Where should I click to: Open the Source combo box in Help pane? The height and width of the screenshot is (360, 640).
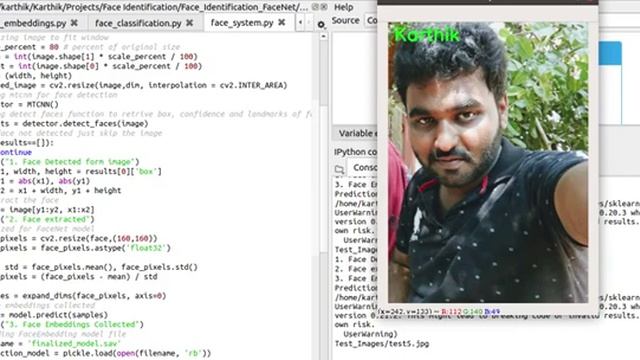(x=371, y=20)
